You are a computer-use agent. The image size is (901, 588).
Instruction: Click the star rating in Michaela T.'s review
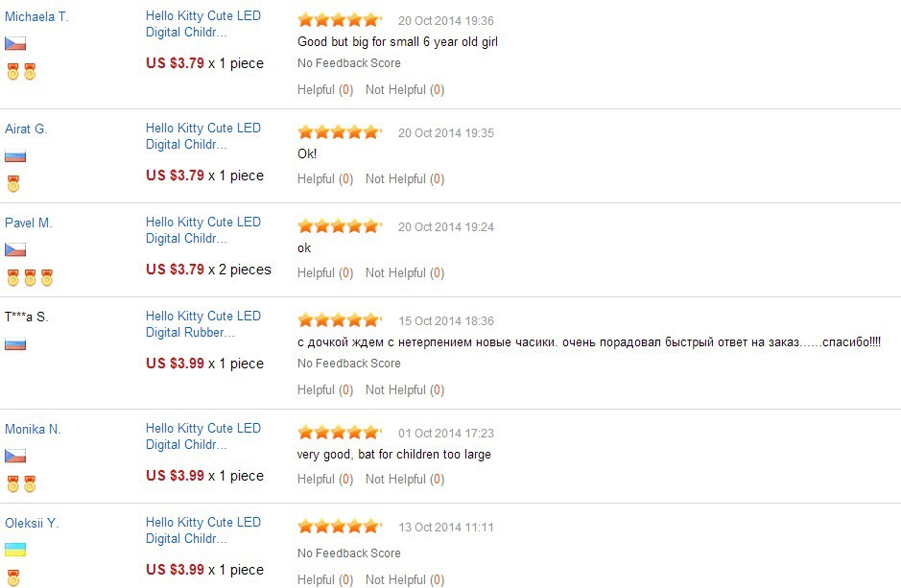340,20
